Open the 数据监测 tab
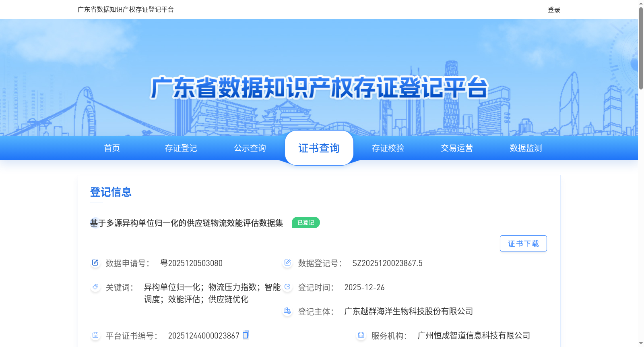 [x=526, y=148]
